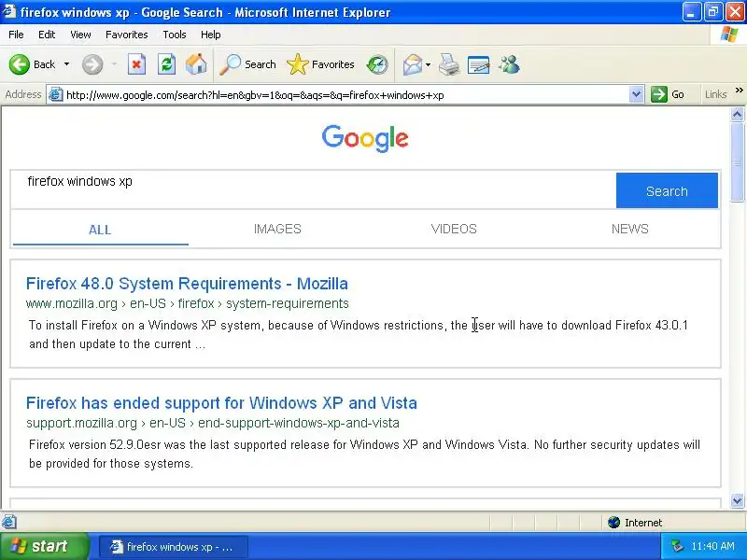This screenshot has height=560, width=747.
Task: Expand the Links toolbar chevron
Action: point(739,90)
